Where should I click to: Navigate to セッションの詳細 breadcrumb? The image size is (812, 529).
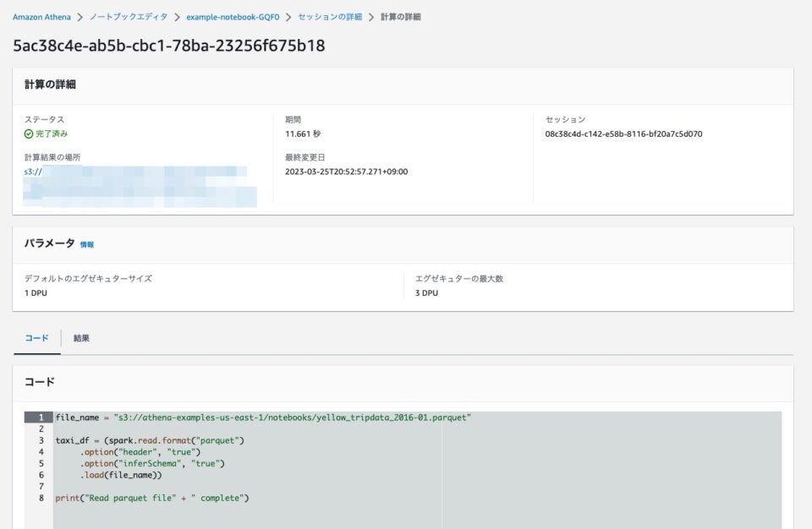(x=330, y=17)
